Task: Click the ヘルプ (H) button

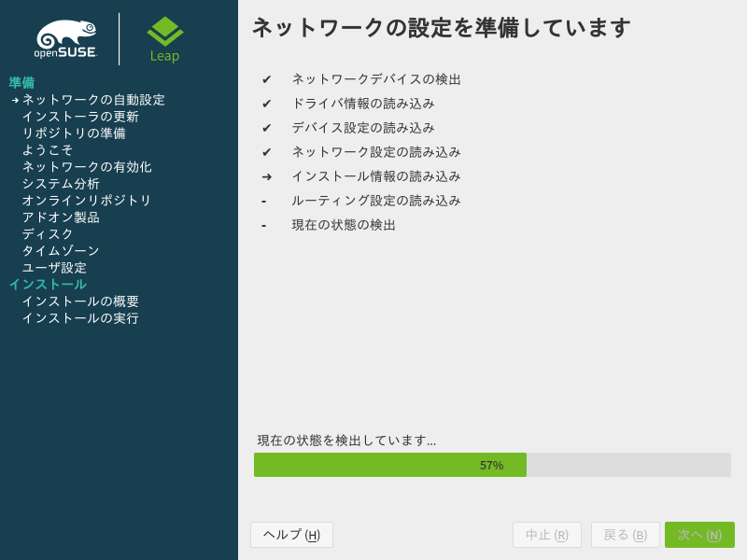Action: tap(291, 535)
